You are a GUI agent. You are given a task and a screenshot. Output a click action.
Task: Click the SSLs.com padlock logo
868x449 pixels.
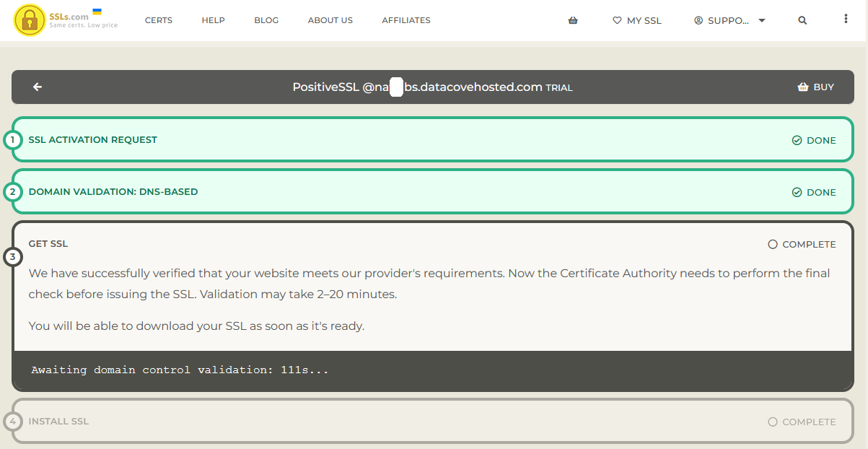coord(30,20)
